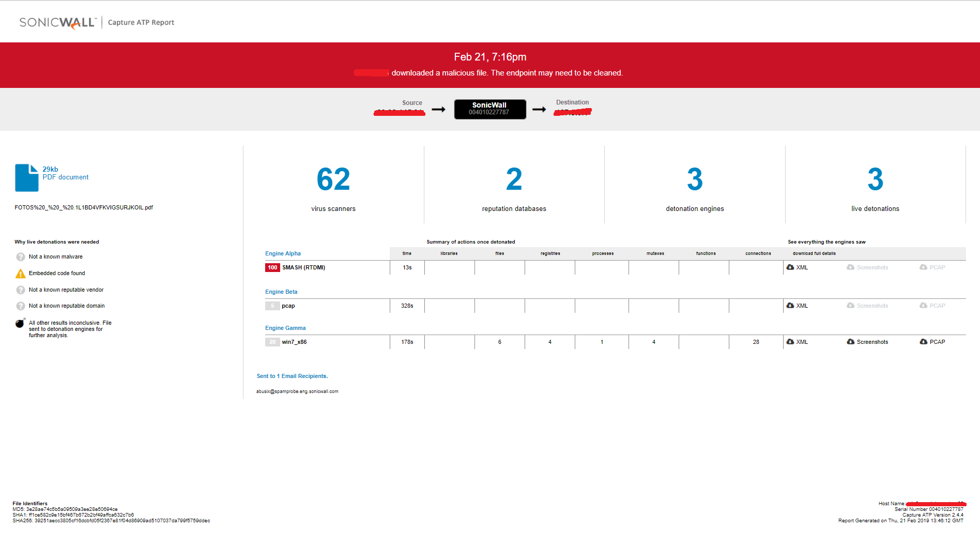Click the 'XML' label in the SMASH (RTDMI) row
Viewport: 980px width, 544px height.
(x=802, y=267)
